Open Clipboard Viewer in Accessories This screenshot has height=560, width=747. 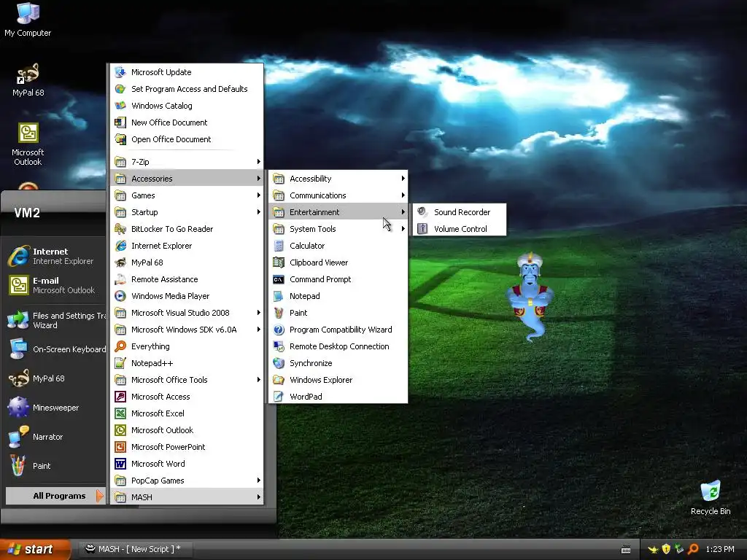(x=338, y=262)
